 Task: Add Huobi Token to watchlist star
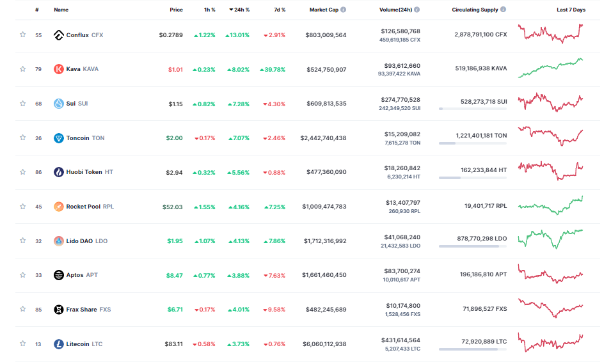22,172
